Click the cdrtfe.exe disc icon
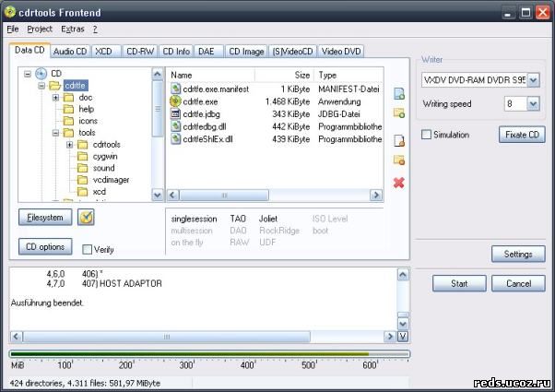555x392 pixels. 175,101
